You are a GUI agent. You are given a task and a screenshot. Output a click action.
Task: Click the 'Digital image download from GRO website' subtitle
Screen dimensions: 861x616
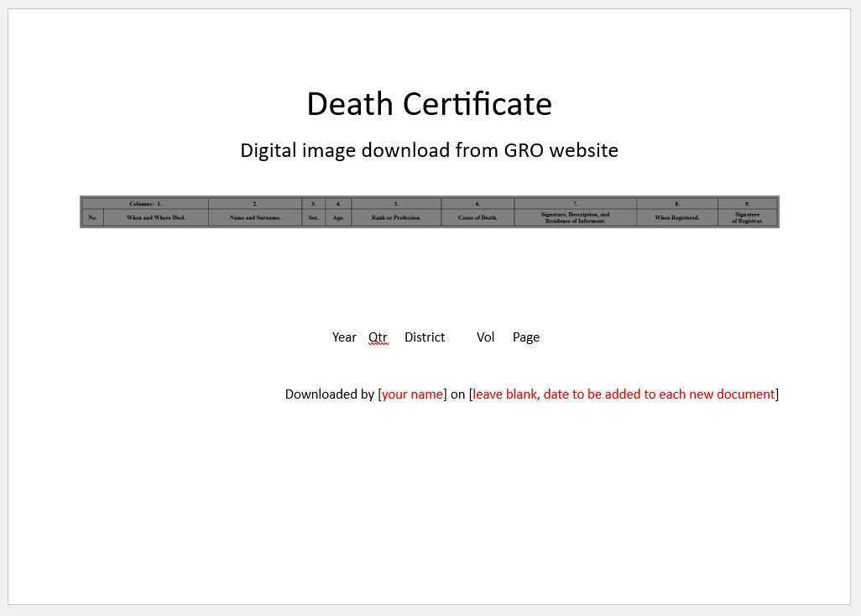[429, 150]
